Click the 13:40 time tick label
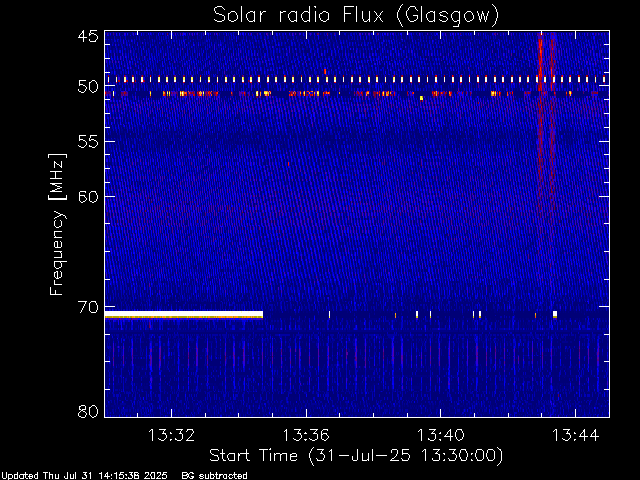Screen dimensions: 640x480 point(440,436)
